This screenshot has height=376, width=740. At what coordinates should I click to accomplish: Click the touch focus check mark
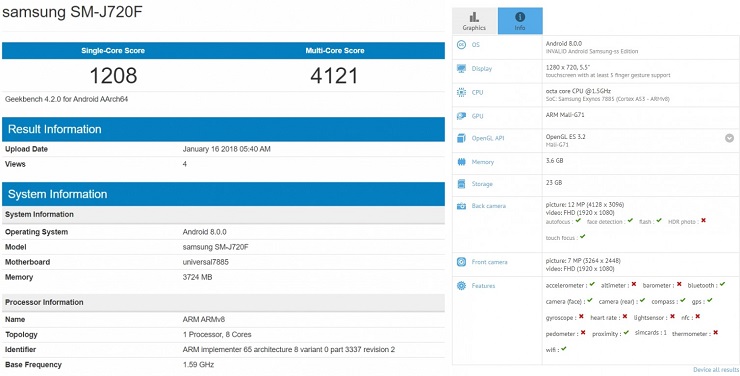tap(582, 237)
